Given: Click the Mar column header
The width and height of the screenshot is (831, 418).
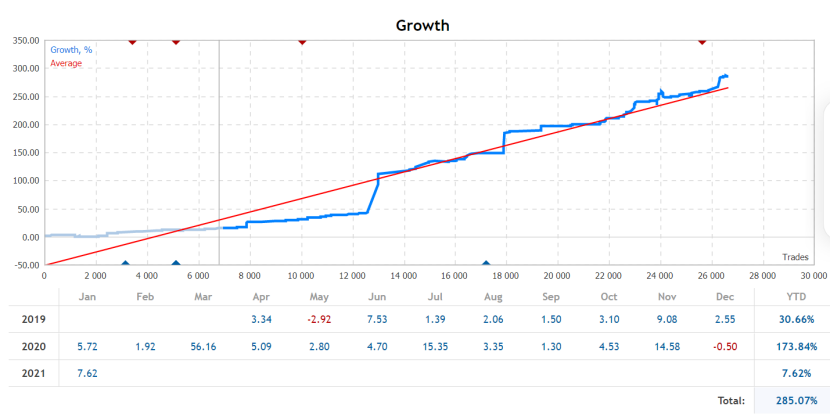Looking at the screenshot, I should click(x=203, y=297).
